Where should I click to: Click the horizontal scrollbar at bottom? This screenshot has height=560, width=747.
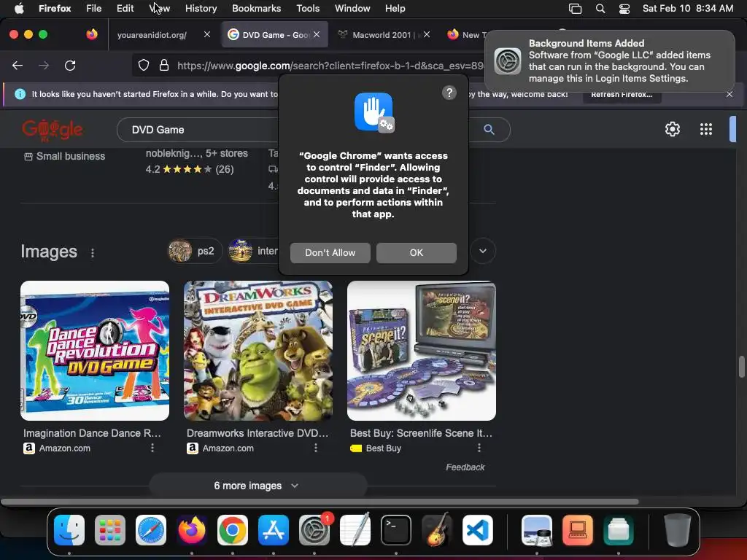pyautogui.click(x=320, y=502)
